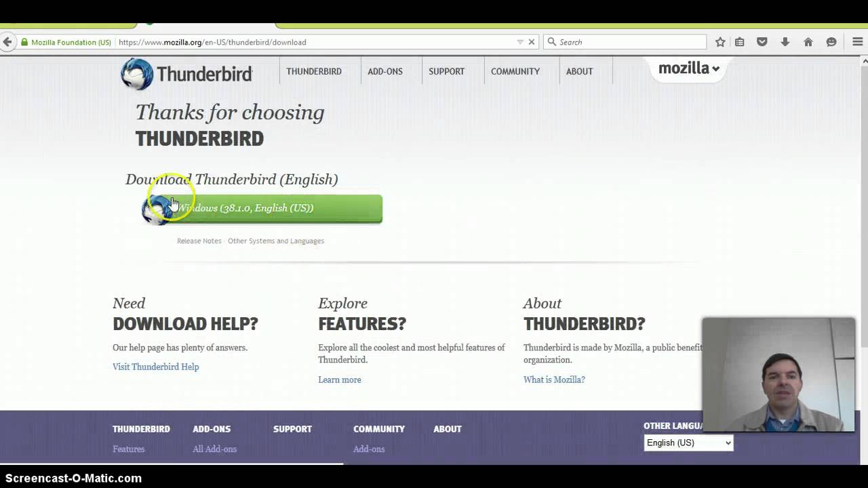The image size is (868, 488).
Task: Click the 'Download Thunderbird (English)' heading
Action: [x=231, y=180]
